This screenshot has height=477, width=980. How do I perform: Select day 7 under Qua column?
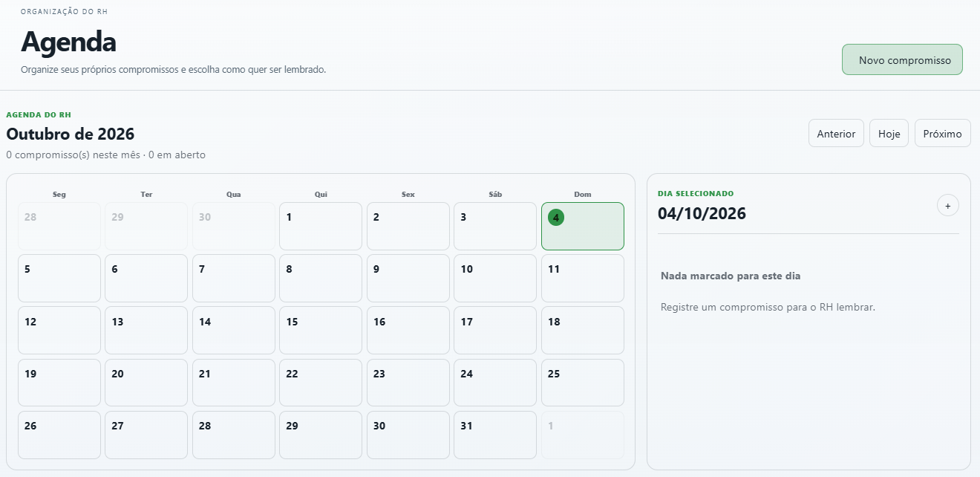[234, 278]
